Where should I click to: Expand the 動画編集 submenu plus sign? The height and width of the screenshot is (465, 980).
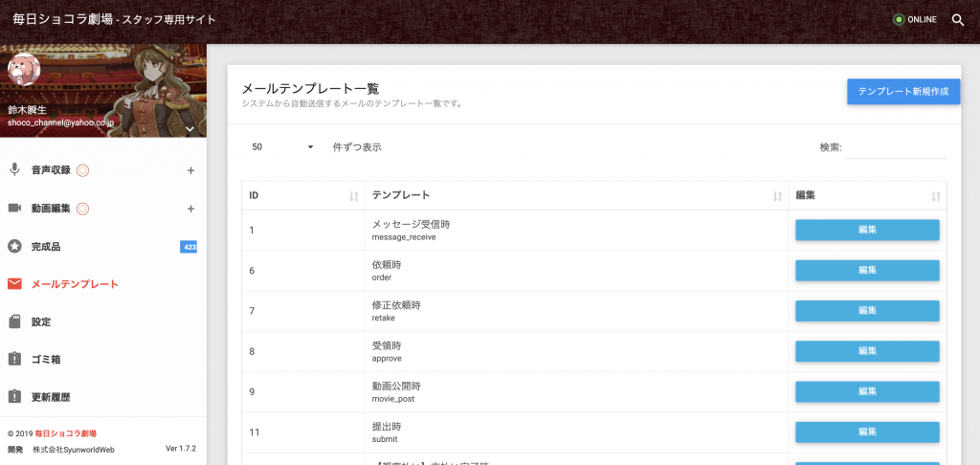click(190, 209)
